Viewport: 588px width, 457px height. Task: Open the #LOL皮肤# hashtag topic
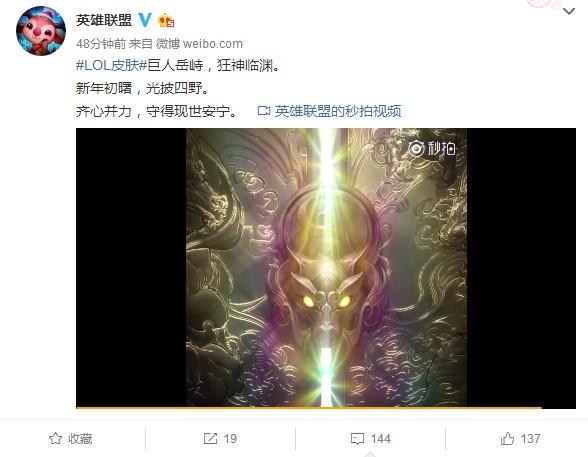pos(111,66)
